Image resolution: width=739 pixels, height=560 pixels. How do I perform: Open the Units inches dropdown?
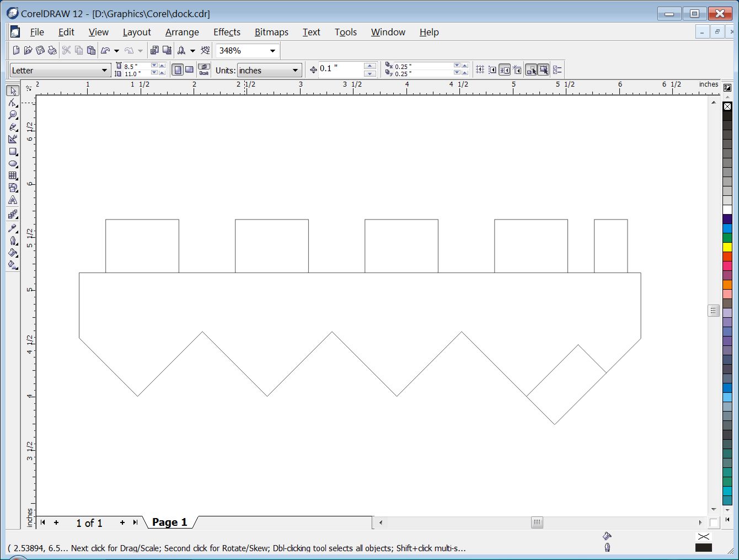pos(295,71)
